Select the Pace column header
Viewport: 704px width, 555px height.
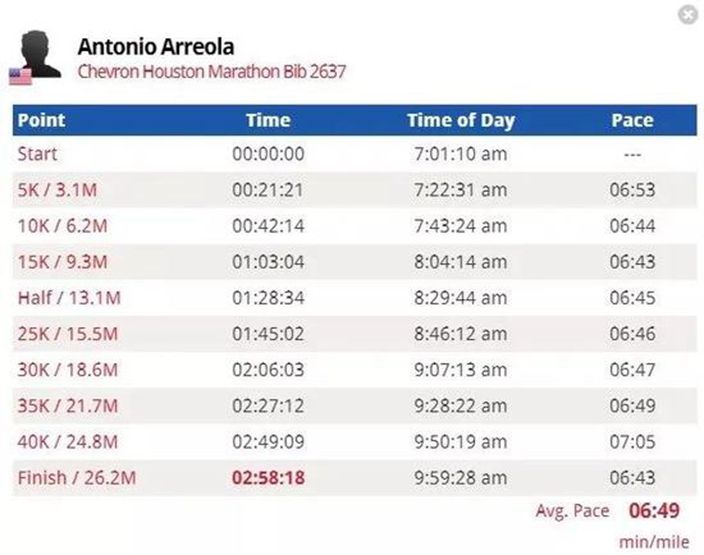pyautogui.click(x=632, y=120)
